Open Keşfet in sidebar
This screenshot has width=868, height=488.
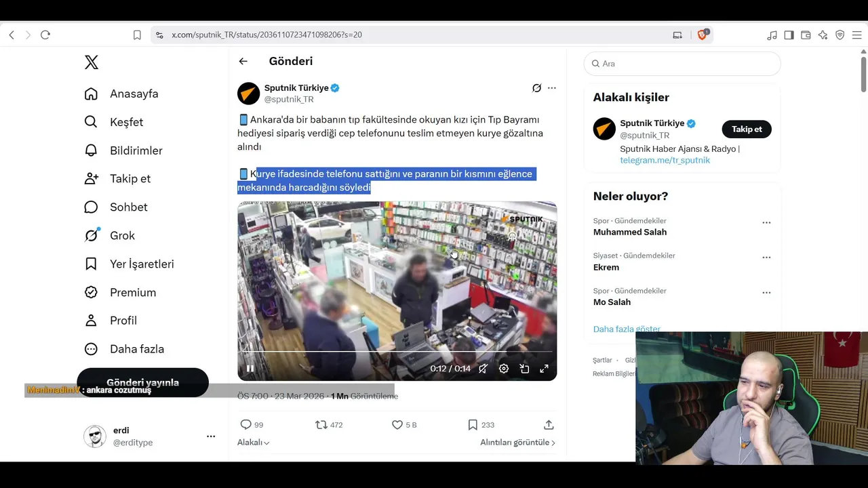[114, 122]
